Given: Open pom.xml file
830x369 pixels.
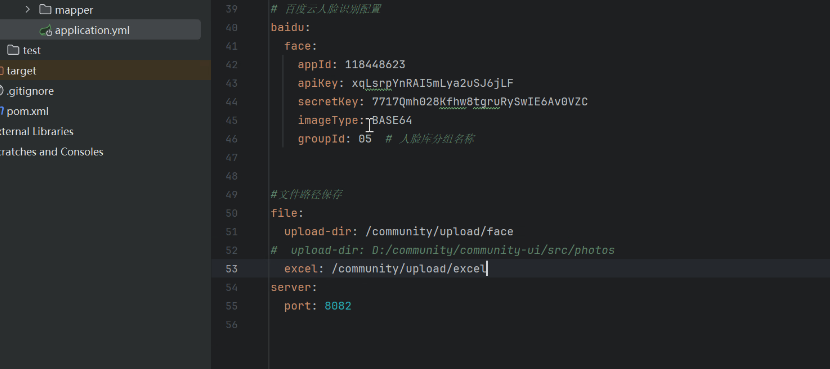Looking at the screenshot, I should tap(28, 111).
